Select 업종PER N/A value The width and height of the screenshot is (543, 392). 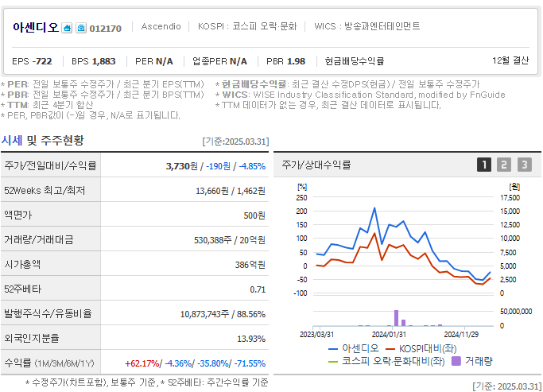(239, 61)
